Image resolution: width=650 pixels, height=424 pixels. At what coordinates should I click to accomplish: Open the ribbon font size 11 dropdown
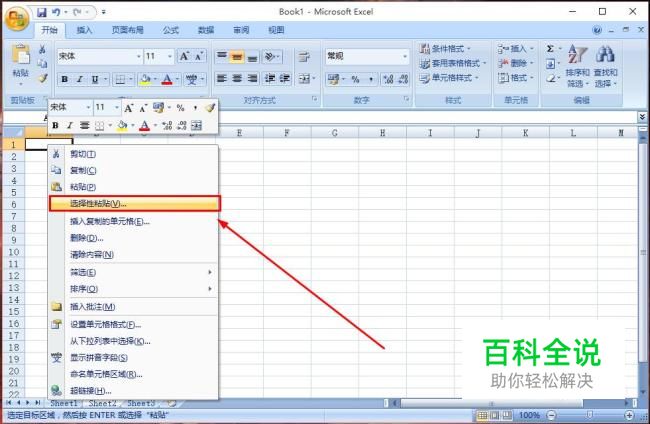(170, 56)
